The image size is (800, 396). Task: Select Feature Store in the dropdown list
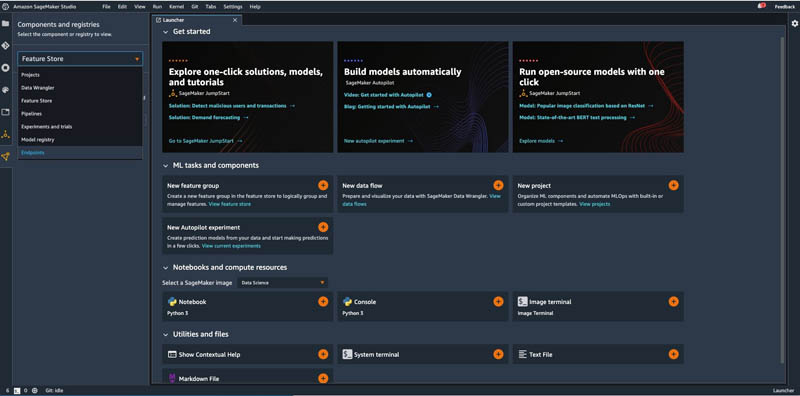click(x=80, y=101)
